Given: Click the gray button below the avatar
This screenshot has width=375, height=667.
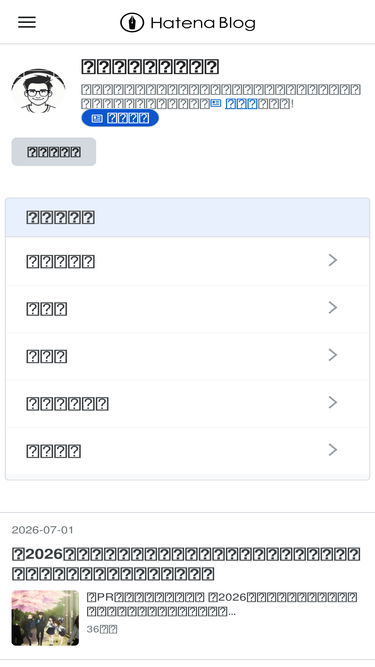Looking at the screenshot, I should (x=54, y=152).
